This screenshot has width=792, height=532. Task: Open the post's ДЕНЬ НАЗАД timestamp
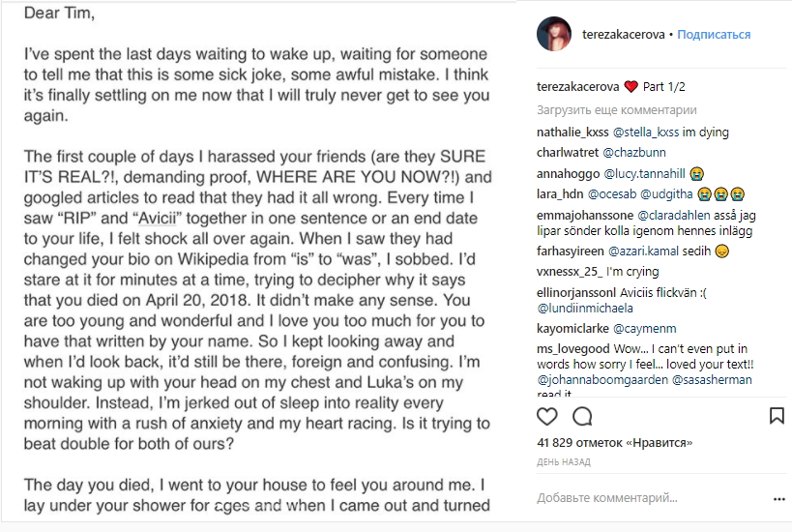564,462
